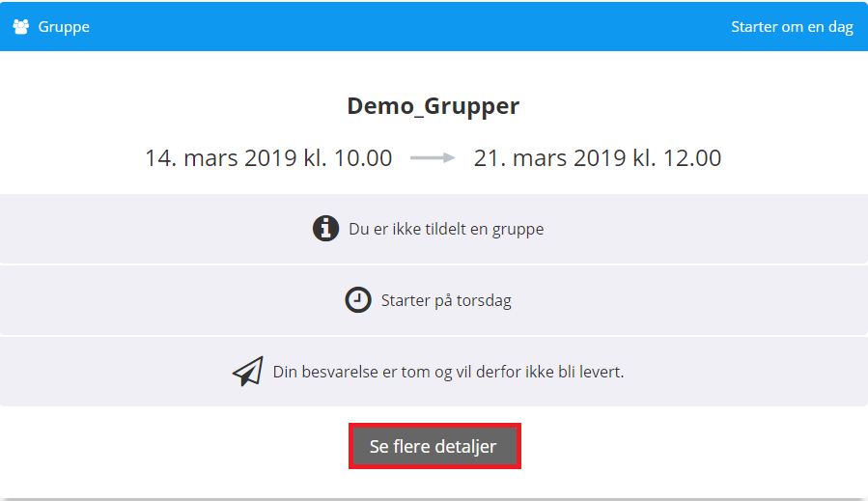Click the group people icon in header

tap(20, 27)
